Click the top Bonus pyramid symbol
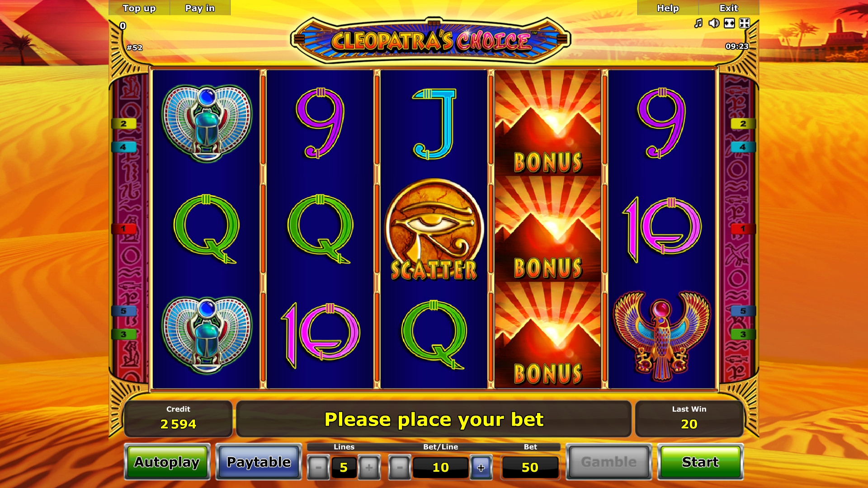868x488 pixels. tap(548, 123)
